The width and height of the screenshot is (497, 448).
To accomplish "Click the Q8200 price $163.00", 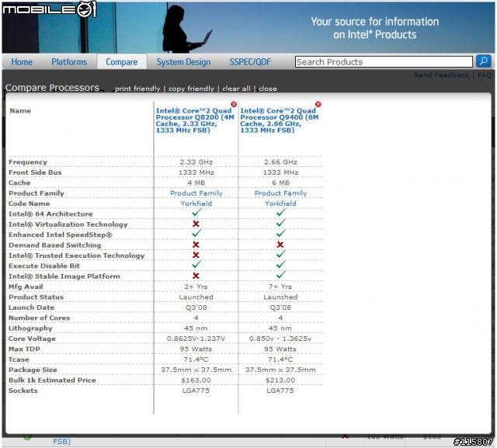I will pyautogui.click(x=196, y=380).
